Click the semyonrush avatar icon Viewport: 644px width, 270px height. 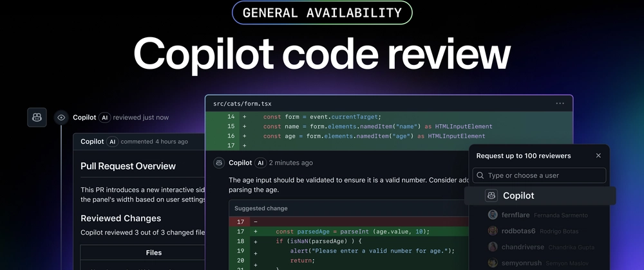[x=493, y=263]
